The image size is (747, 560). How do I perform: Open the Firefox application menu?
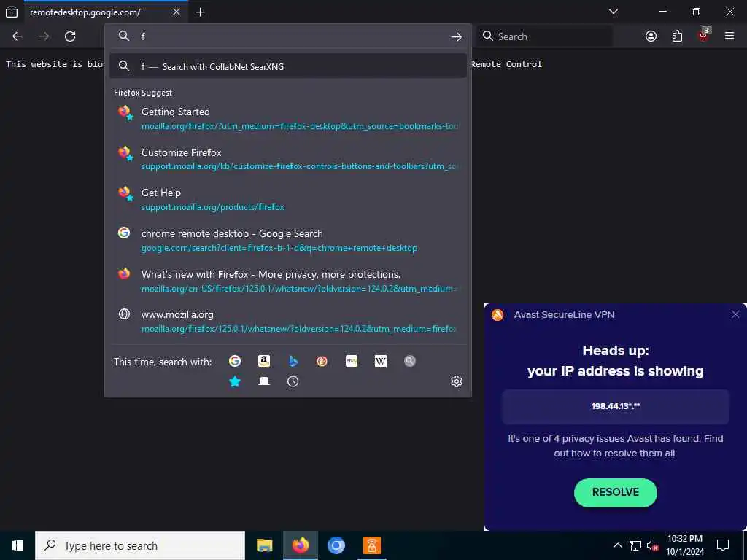pyautogui.click(x=729, y=36)
